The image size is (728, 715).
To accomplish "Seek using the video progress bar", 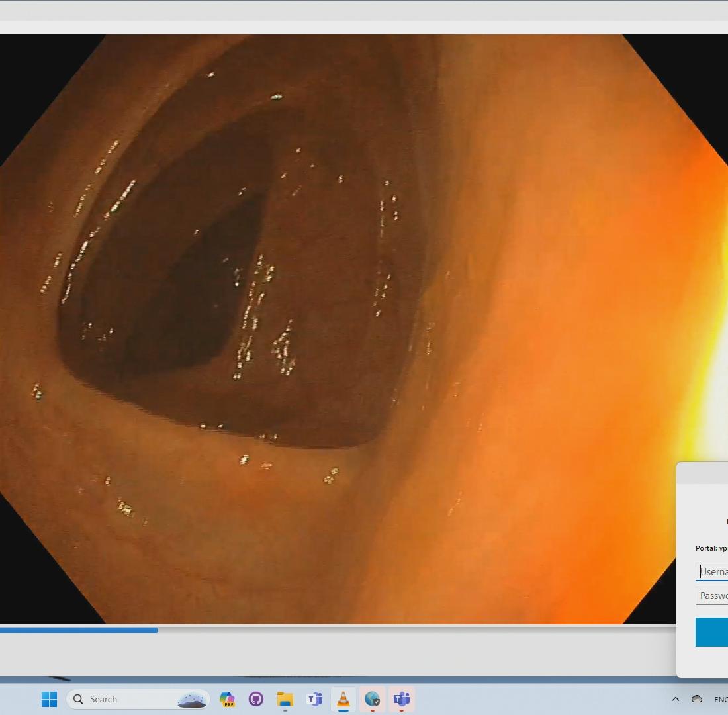I will (x=338, y=630).
